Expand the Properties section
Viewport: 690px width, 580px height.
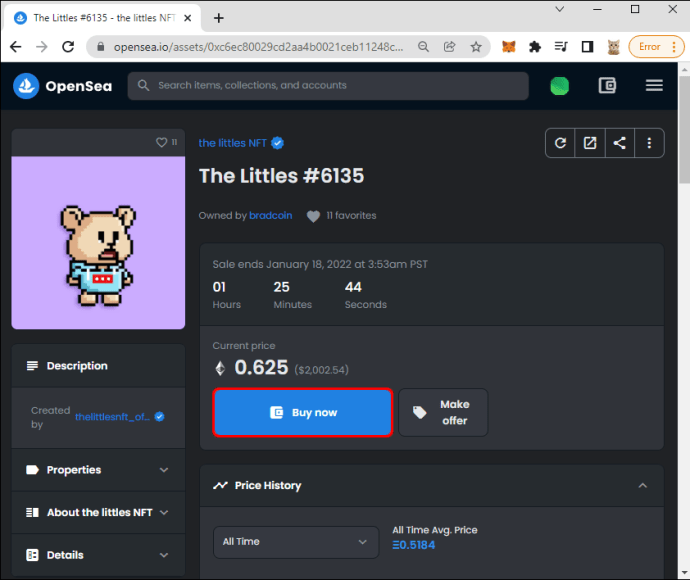(x=98, y=470)
